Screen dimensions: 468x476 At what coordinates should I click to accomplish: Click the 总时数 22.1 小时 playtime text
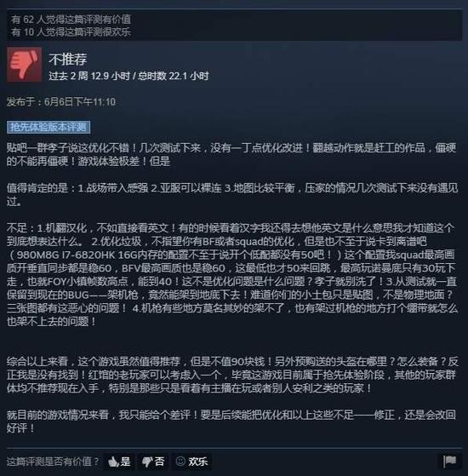coord(174,76)
